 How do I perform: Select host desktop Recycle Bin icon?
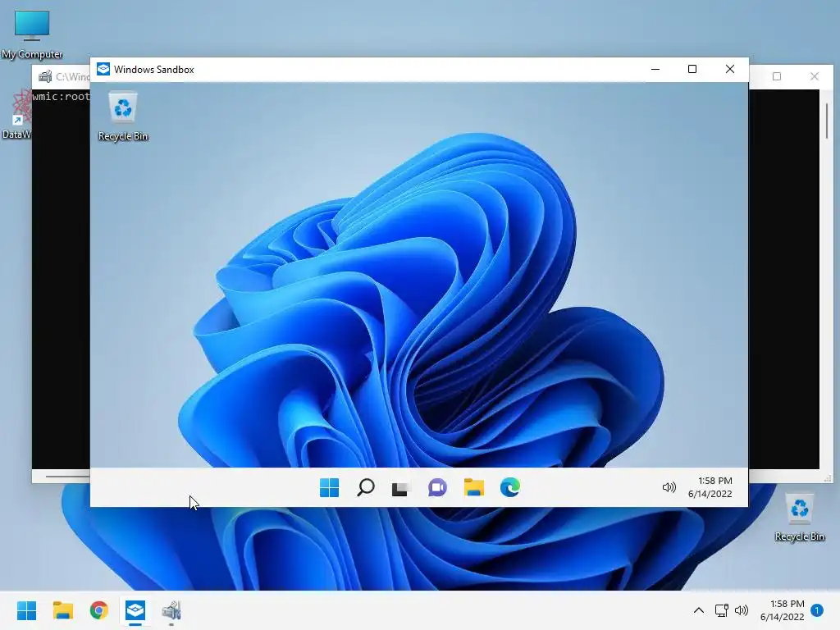pyautogui.click(x=799, y=518)
